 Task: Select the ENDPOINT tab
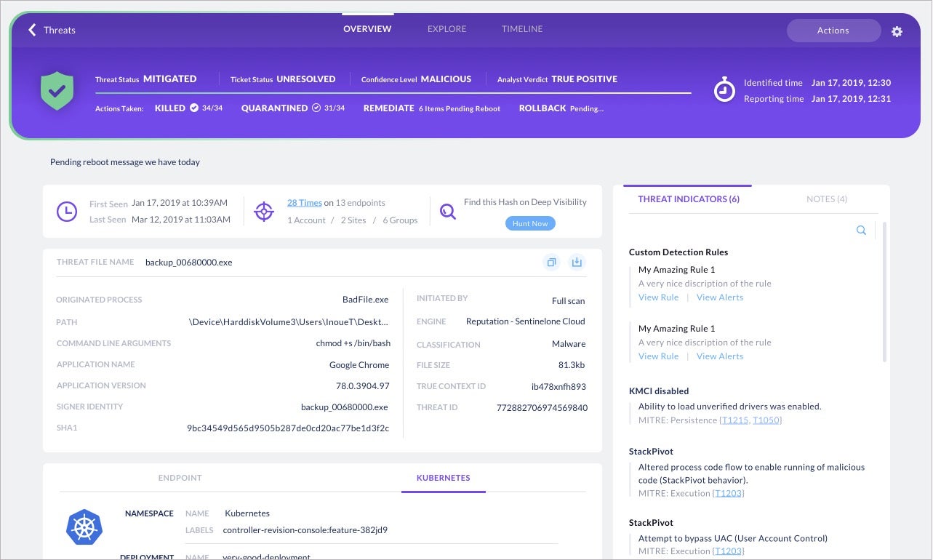tap(180, 478)
